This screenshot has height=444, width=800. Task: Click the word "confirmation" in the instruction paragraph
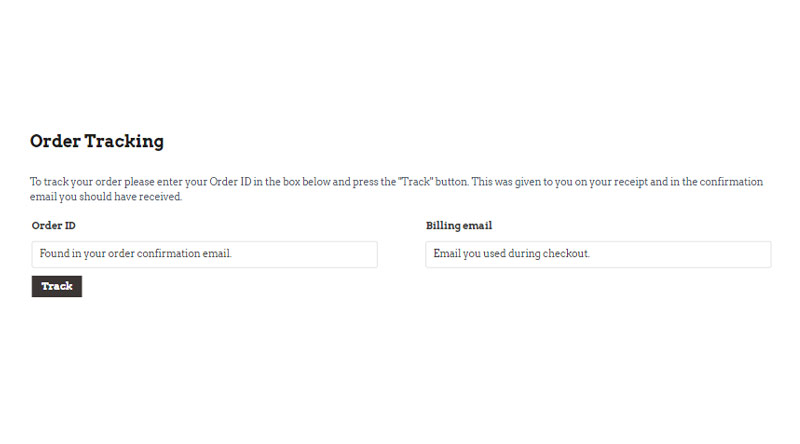pos(731,182)
